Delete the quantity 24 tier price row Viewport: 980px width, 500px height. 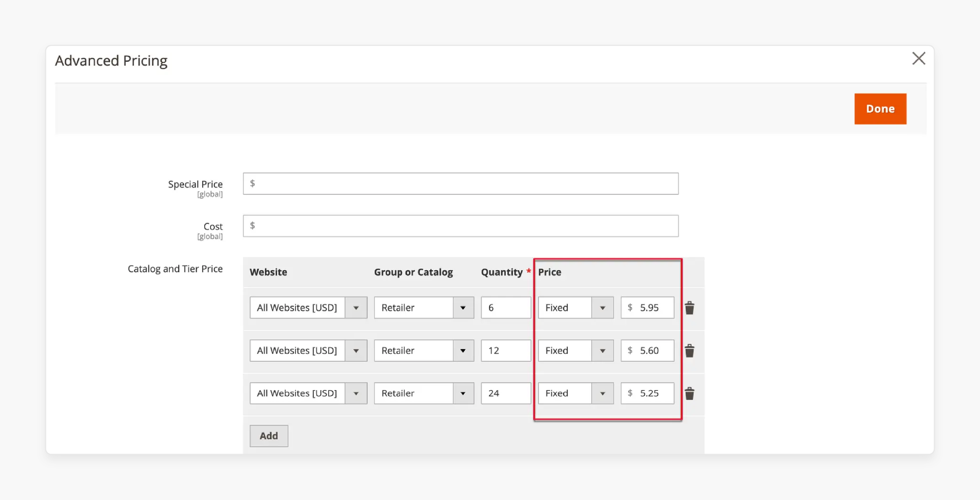click(690, 393)
